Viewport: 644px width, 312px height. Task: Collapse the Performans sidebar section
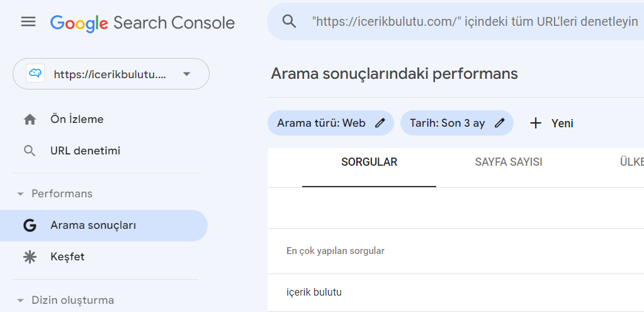coord(55,194)
